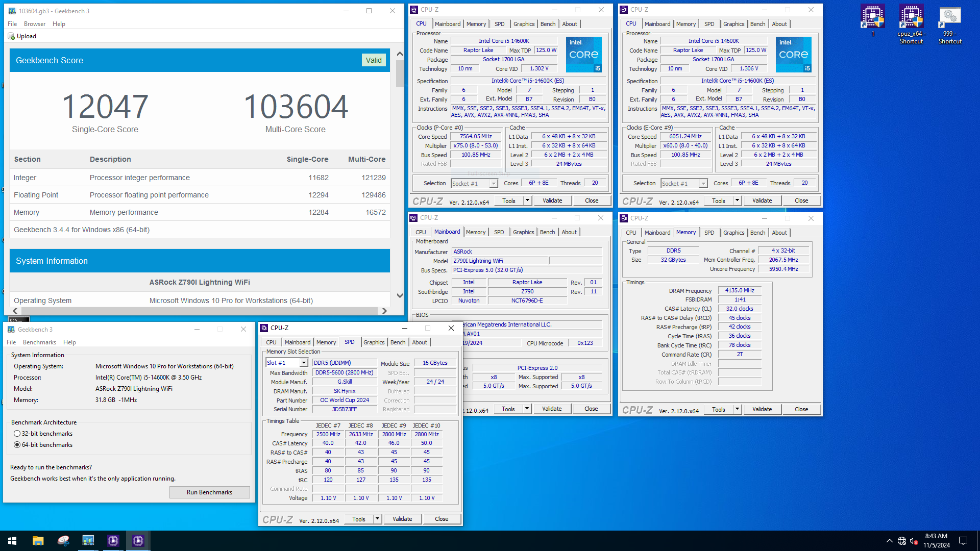Click the SPD CPU-Z window title icon
Image resolution: width=980 pixels, height=551 pixels.
pos(264,328)
